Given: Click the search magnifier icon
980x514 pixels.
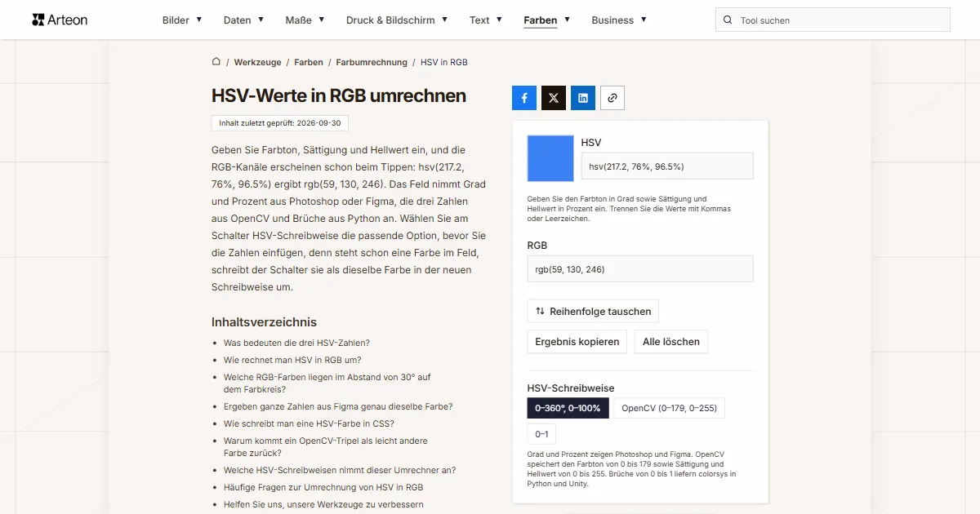Looking at the screenshot, I should (728, 20).
